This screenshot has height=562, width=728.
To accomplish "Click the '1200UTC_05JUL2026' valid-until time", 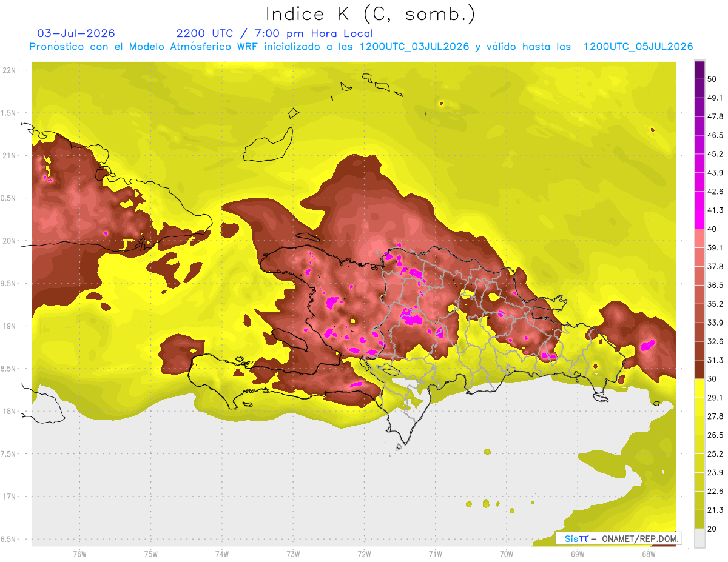I will tap(638, 47).
